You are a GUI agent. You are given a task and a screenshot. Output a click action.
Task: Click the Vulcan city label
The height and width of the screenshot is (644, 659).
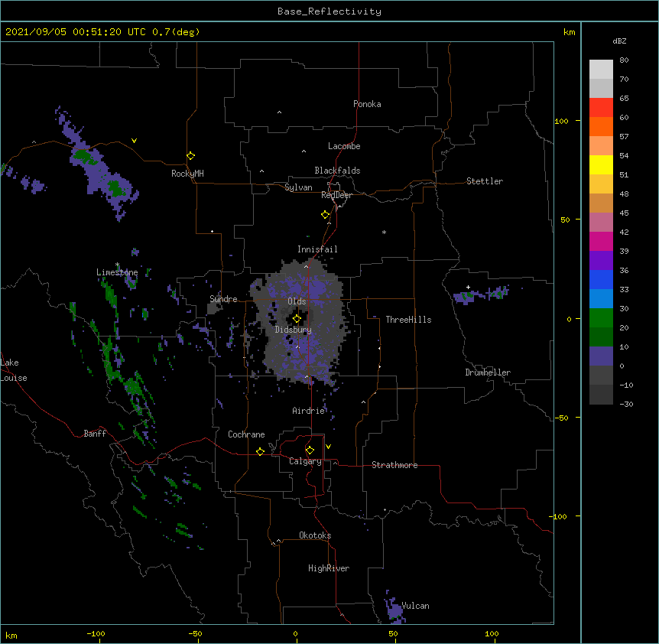coord(415,606)
